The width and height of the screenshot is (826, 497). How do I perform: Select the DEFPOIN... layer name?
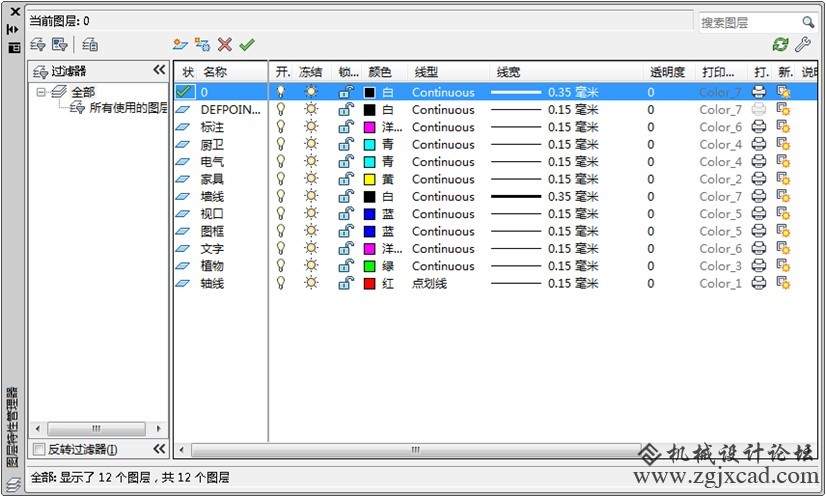(x=231, y=110)
